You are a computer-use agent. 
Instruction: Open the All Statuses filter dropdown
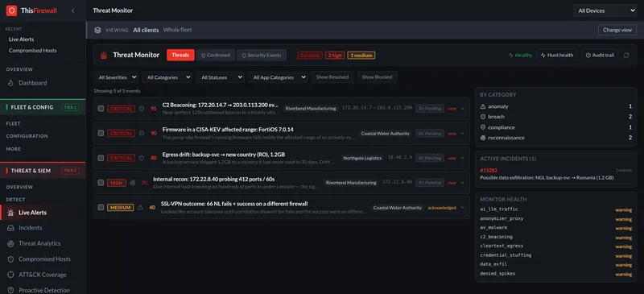(x=220, y=77)
